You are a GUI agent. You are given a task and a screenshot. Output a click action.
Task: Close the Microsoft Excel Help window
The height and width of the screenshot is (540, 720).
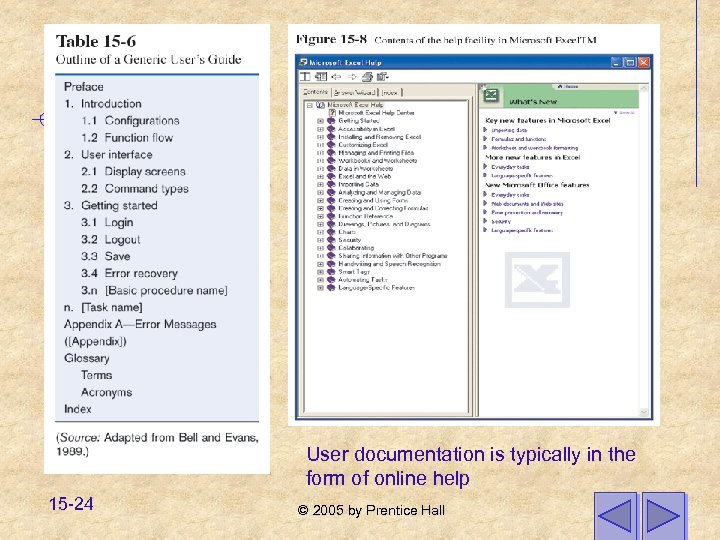pos(644,62)
